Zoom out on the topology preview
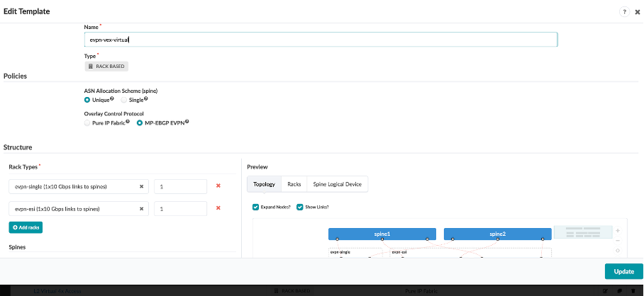Viewport: 644px width, 296px height. 618,241
